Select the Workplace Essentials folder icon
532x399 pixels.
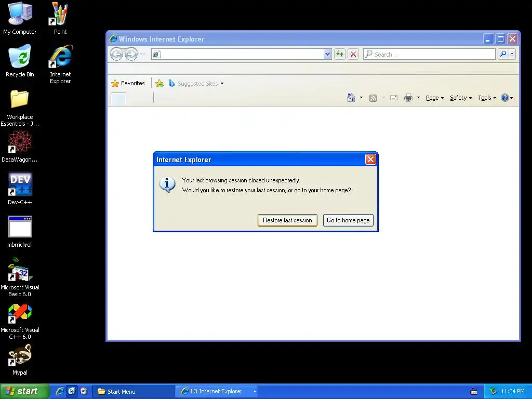tap(20, 108)
